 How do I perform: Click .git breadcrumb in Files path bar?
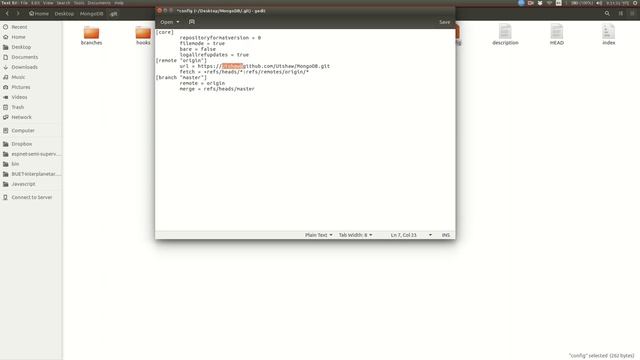(x=113, y=13)
